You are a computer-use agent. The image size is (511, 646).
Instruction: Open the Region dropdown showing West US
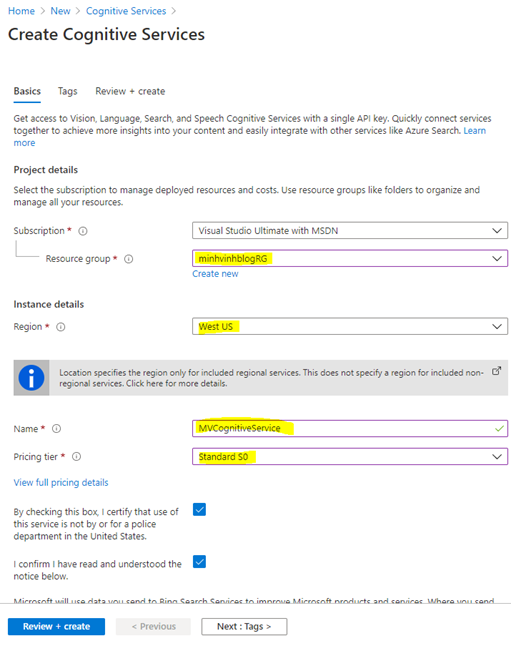point(350,327)
